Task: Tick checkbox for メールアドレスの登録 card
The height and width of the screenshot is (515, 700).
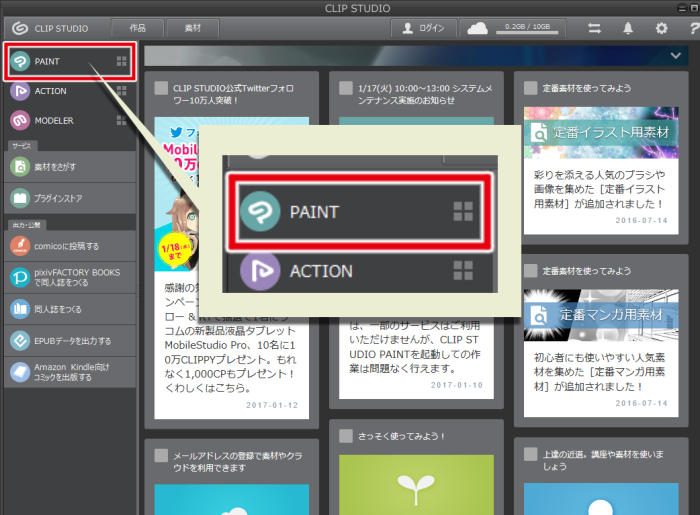Action: tap(161, 455)
